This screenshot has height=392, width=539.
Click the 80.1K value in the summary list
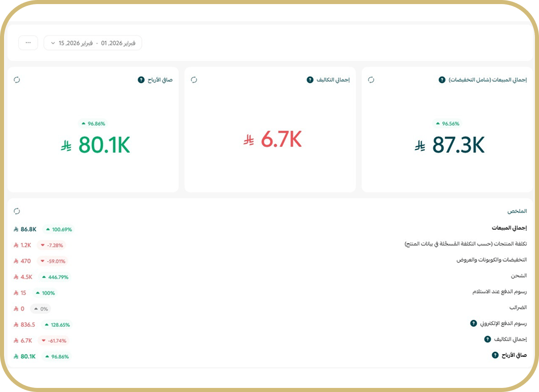point(28,356)
